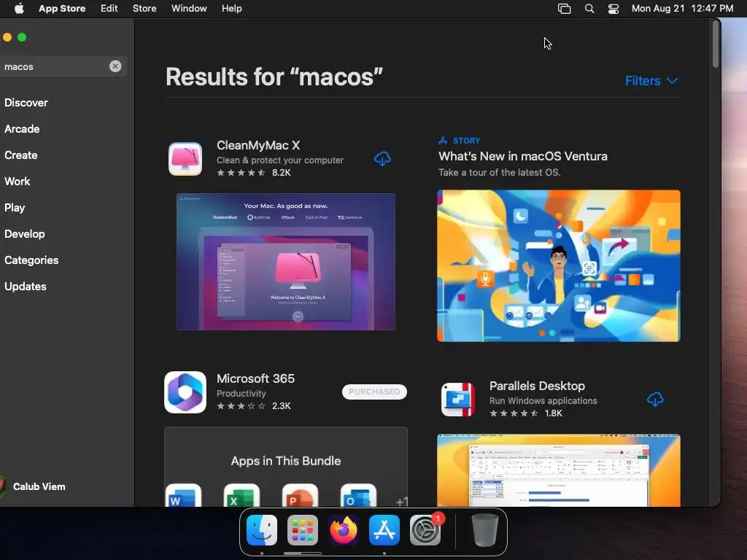Open the PowerPoint icon in the bundle
This screenshot has width=747, height=560.
tap(300, 495)
